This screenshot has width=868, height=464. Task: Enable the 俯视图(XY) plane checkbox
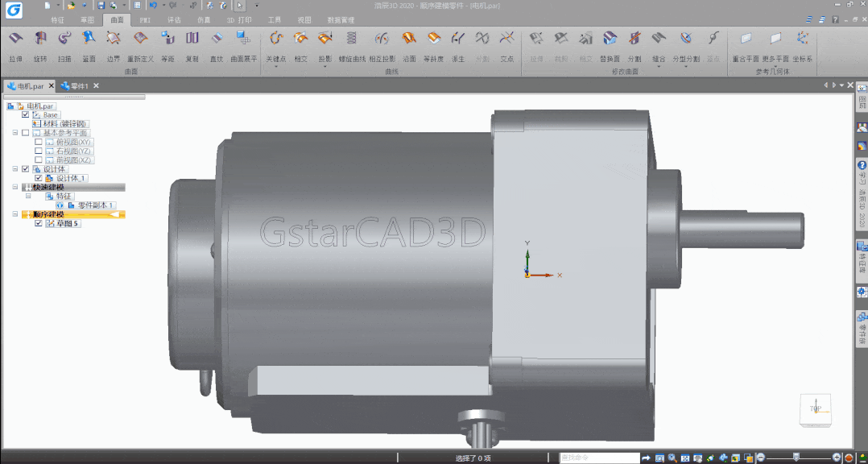[x=38, y=142]
